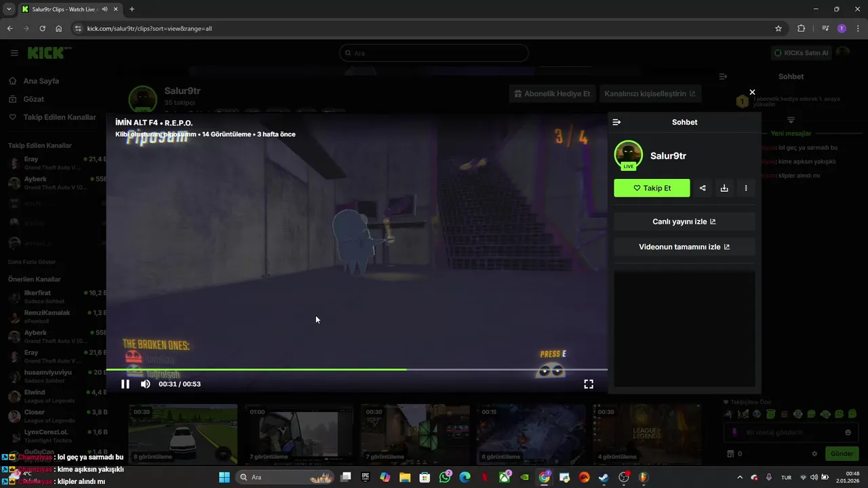
Task: Close the clip popup with X
Action: coord(752,92)
